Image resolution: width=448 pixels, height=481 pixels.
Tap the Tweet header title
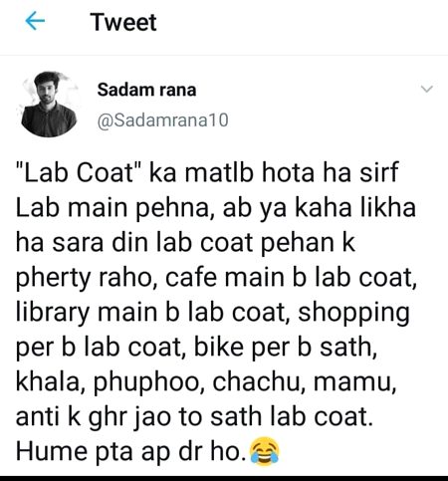123,22
